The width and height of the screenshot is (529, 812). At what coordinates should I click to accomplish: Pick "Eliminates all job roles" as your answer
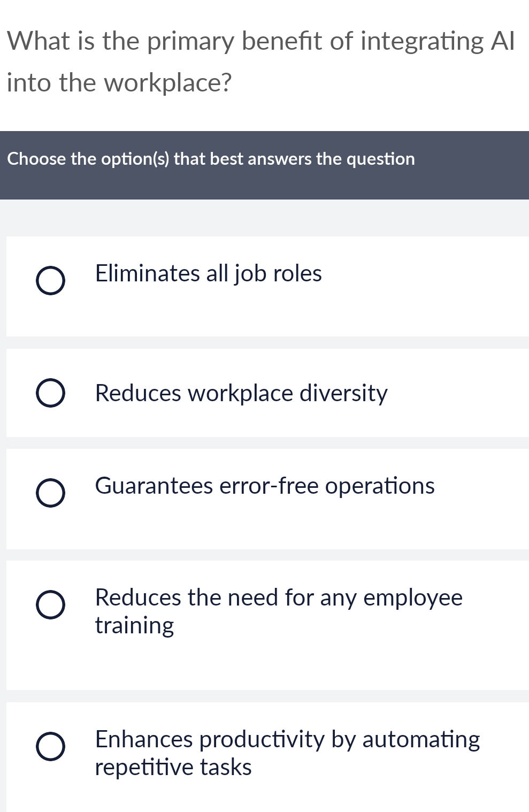[208, 273]
